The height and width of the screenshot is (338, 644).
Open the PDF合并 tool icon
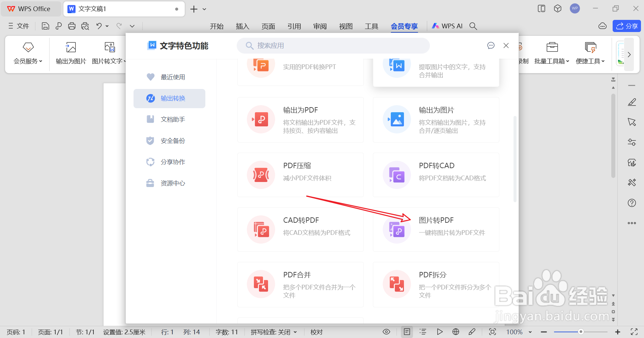[x=261, y=284]
